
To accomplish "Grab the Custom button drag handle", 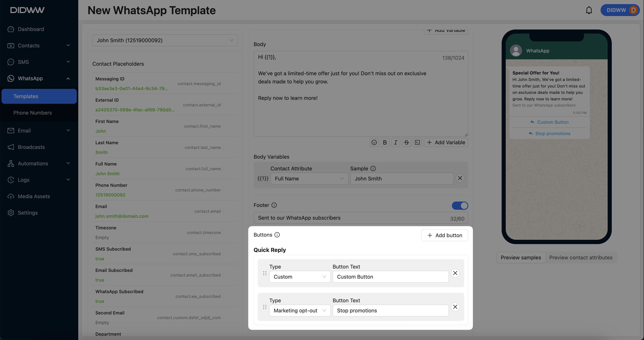I will click(x=264, y=273).
